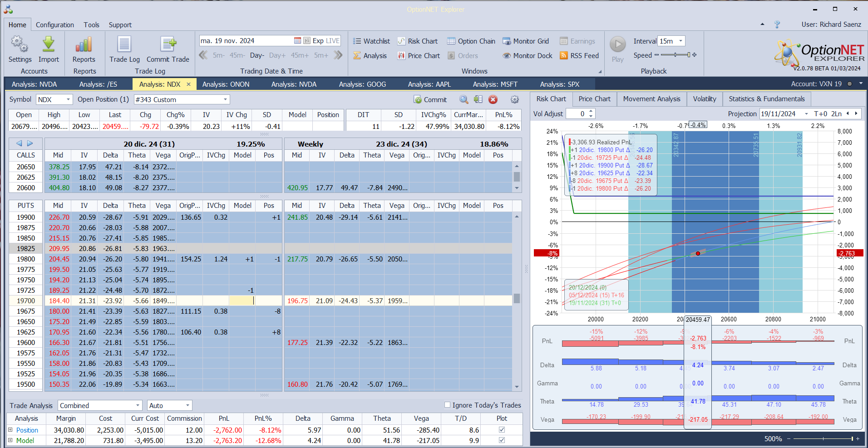
Task: Toggle the LIVE mode indicator
Action: tap(332, 40)
